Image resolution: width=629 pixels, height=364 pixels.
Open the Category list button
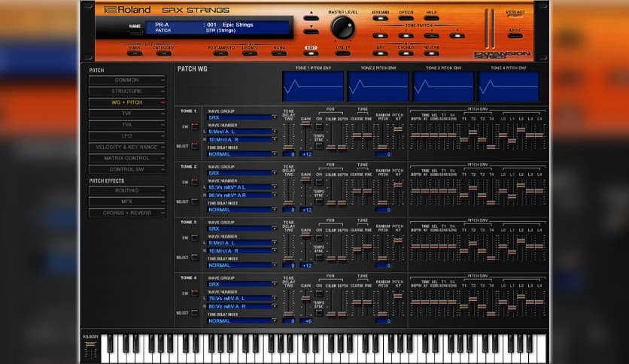click(x=163, y=53)
